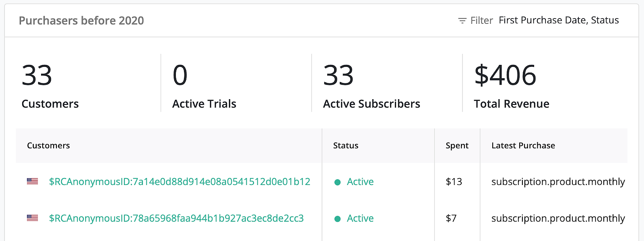The image size is (644, 241).
Task: Click First Purchase Date, Status filter text
Action: pyautogui.click(x=559, y=20)
